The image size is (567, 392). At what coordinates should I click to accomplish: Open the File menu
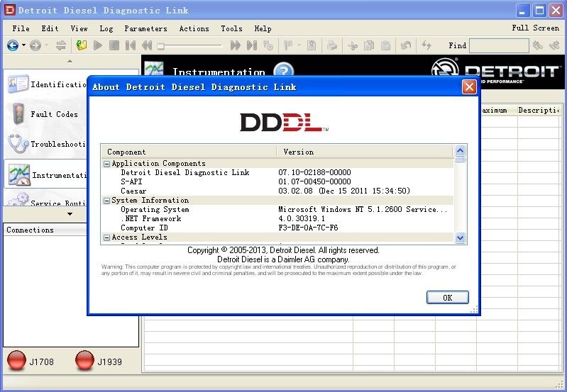(21, 28)
